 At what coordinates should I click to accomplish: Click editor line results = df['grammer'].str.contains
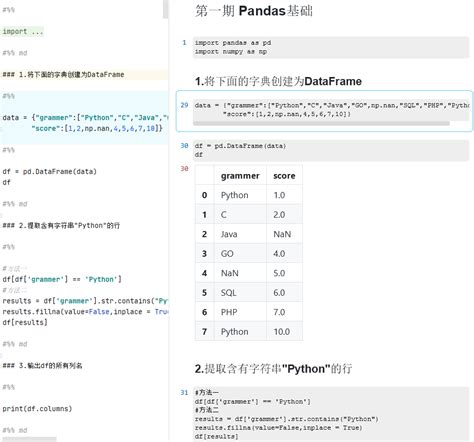pos(85,301)
